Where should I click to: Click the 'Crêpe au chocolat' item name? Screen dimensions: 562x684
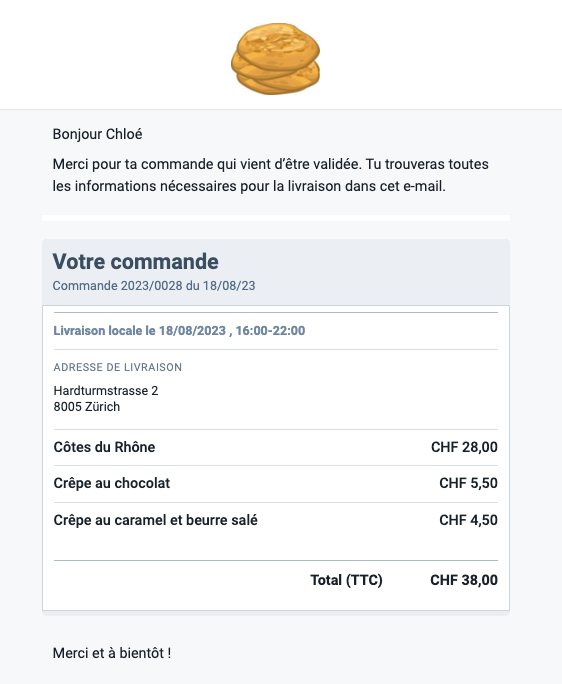(112, 483)
